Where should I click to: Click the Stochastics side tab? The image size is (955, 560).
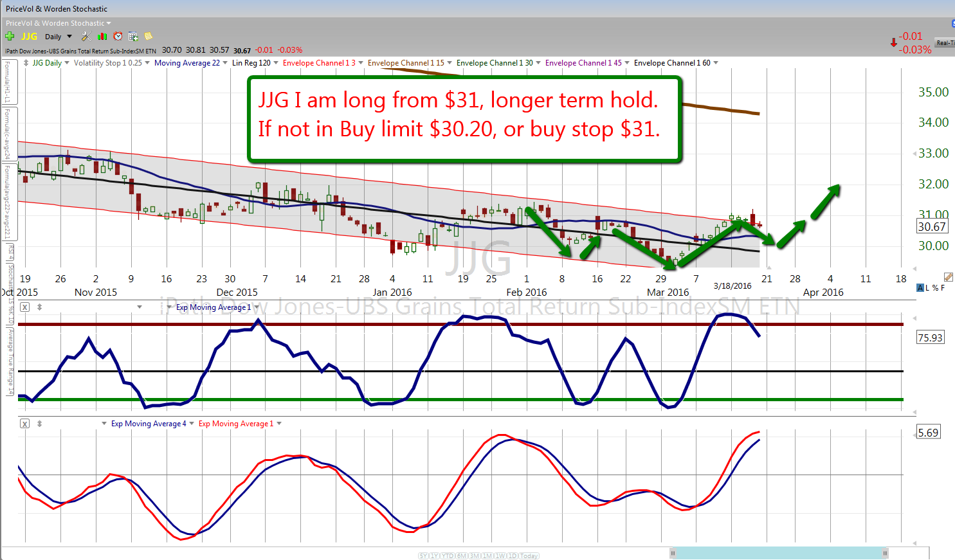10,294
